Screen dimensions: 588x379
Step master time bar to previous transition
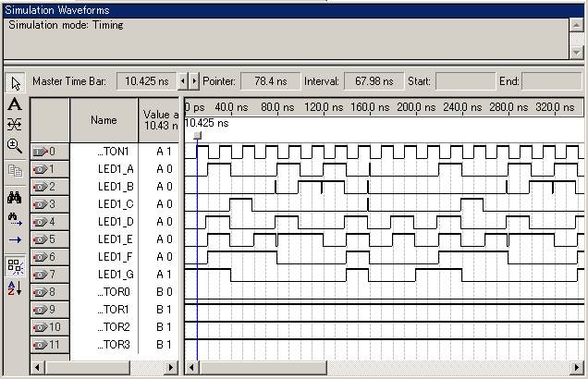[182, 81]
